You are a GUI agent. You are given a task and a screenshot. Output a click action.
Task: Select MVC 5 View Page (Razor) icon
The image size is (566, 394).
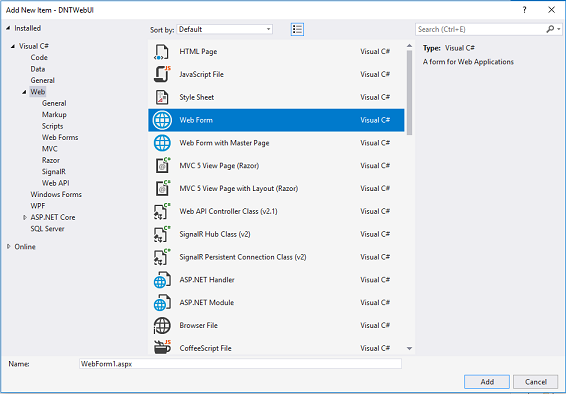coord(162,166)
